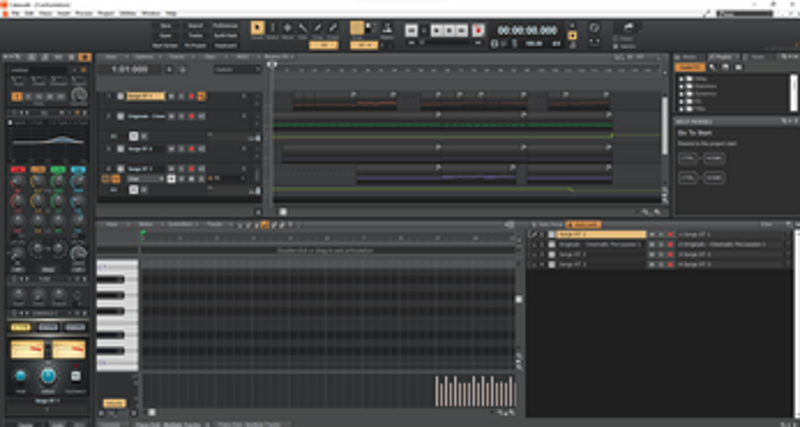Open the Track view Clips menu
The height and width of the screenshot is (427, 800).
209,57
